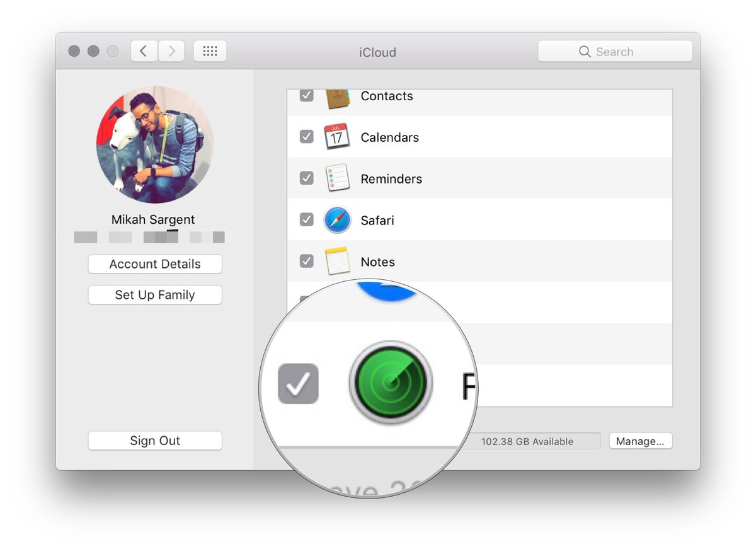Click the Reminders list icon
Viewport: 756px width, 549px height.
[x=337, y=178]
